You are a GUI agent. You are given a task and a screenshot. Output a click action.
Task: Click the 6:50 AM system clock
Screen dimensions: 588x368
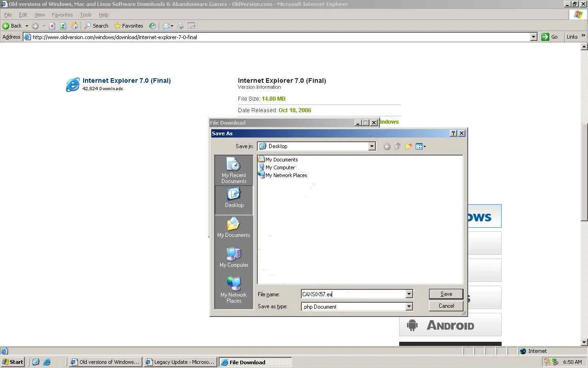pyautogui.click(x=572, y=362)
